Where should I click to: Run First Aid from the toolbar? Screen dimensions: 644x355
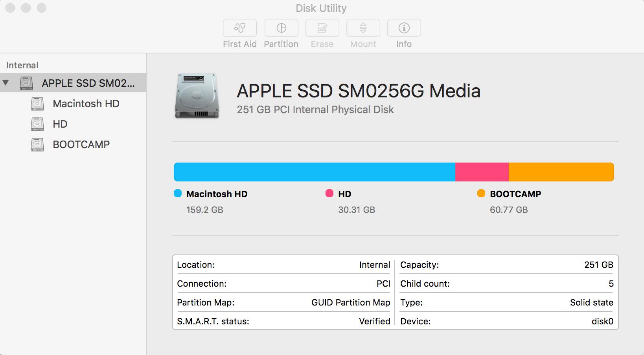[240, 28]
